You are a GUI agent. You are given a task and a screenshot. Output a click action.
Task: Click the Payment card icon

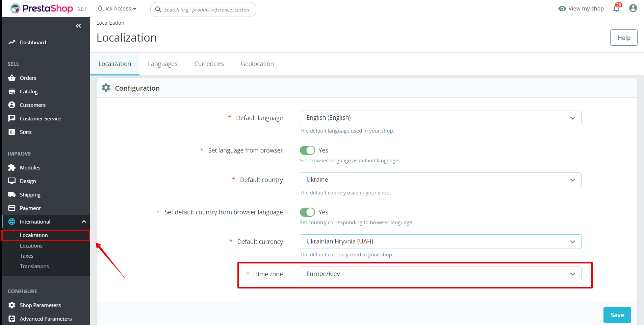click(x=12, y=208)
